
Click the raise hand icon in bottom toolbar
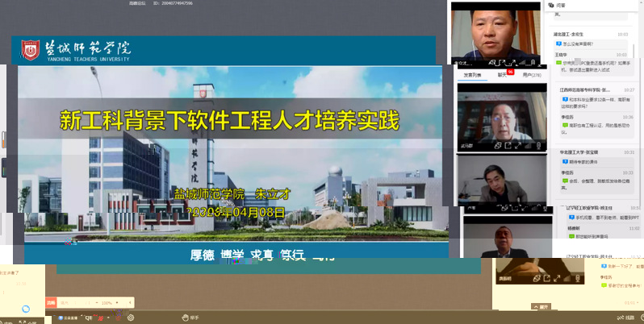point(186,318)
